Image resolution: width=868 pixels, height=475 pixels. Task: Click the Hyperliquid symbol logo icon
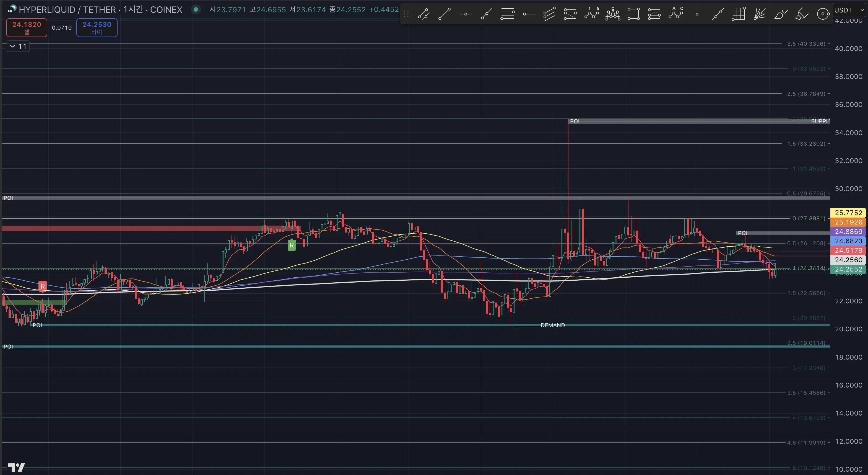point(12,9)
